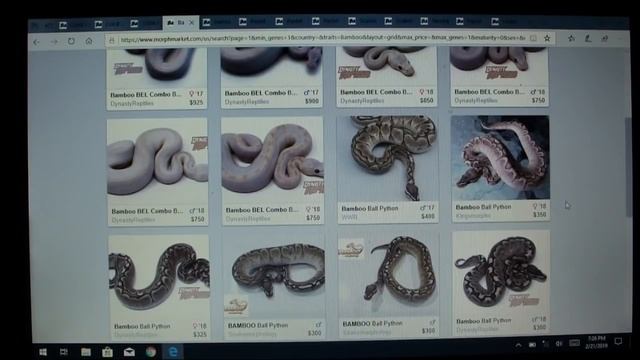Add page to favorites with star icon
This screenshot has height=360, width=640.
(x=547, y=38)
